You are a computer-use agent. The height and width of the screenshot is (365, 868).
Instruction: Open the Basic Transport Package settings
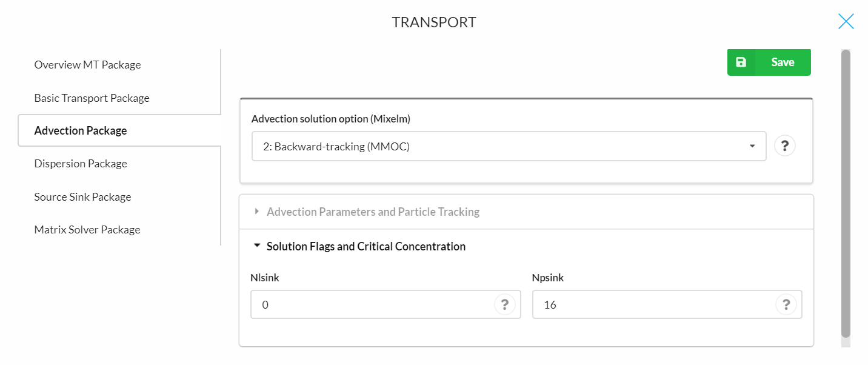tap(92, 98)
